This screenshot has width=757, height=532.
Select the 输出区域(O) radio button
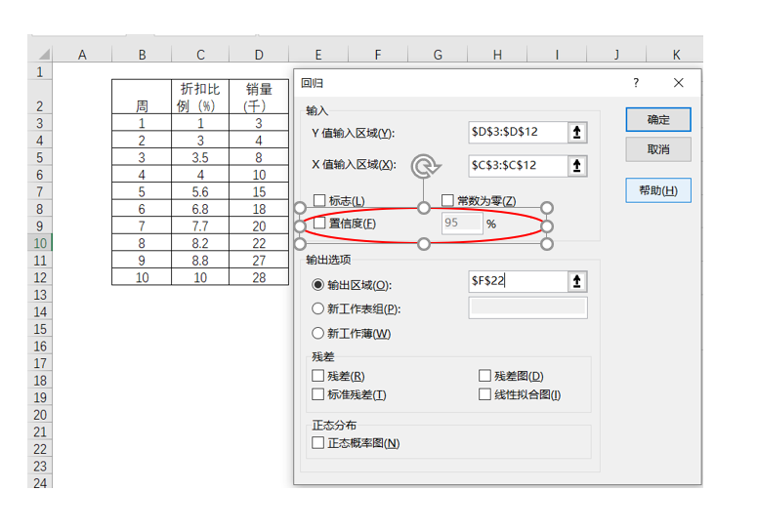[317, 285]
